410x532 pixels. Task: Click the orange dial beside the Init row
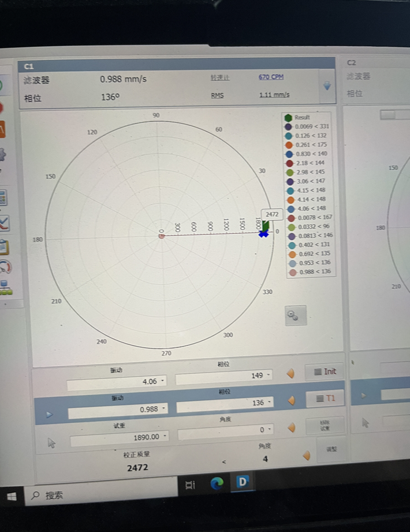[x=291, y=374]
